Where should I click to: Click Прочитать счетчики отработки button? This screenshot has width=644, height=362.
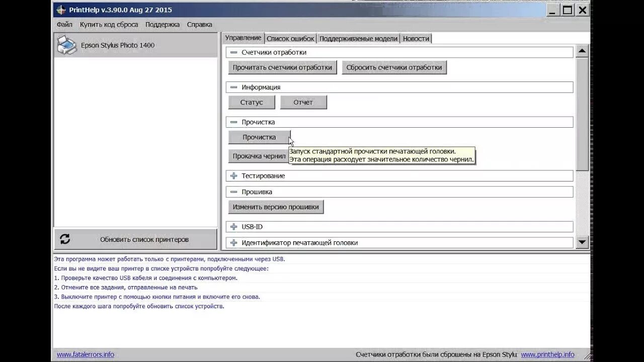click(282, 67)
